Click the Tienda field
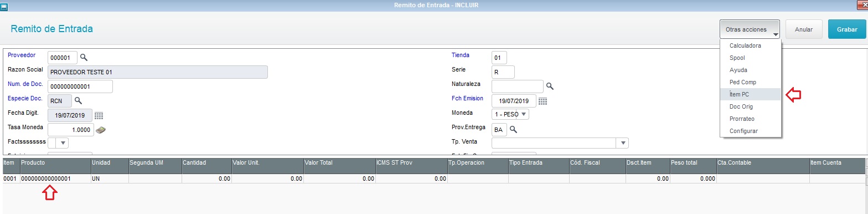This screenshot has height=214, width=868. pos(499,58)
